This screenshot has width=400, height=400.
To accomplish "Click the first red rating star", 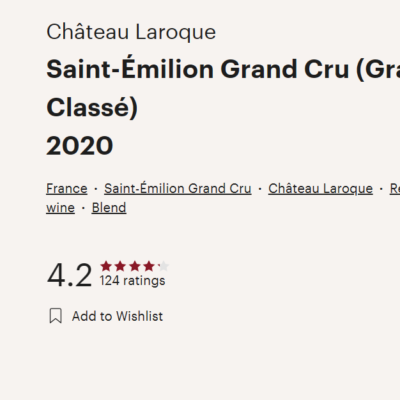I will coord(106,266).
